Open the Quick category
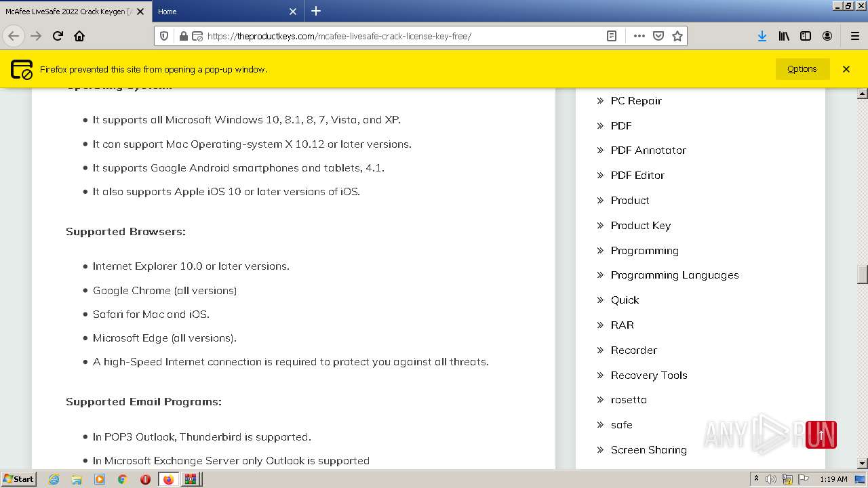 coord(625,300)
